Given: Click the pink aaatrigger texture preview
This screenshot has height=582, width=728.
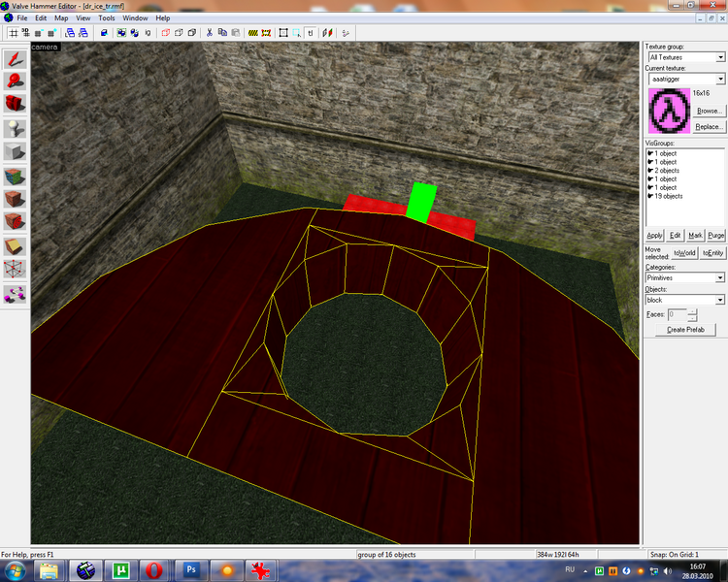Looking at the screenshot, I should [x=669, y=111].
